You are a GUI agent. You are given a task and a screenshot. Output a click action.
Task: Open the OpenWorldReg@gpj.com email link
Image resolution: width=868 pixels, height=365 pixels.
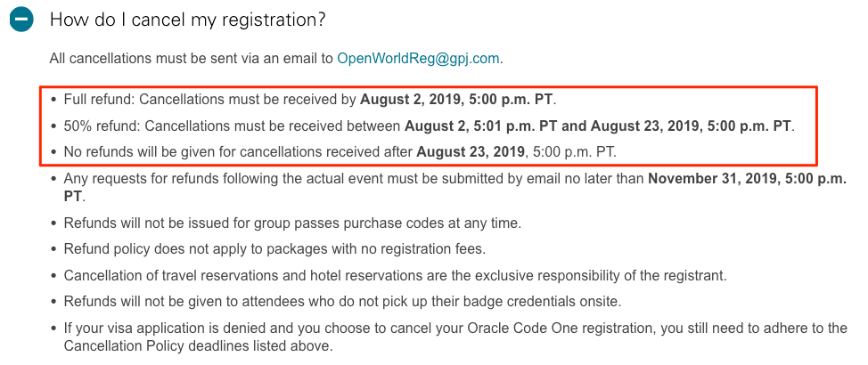pos(419,58)
